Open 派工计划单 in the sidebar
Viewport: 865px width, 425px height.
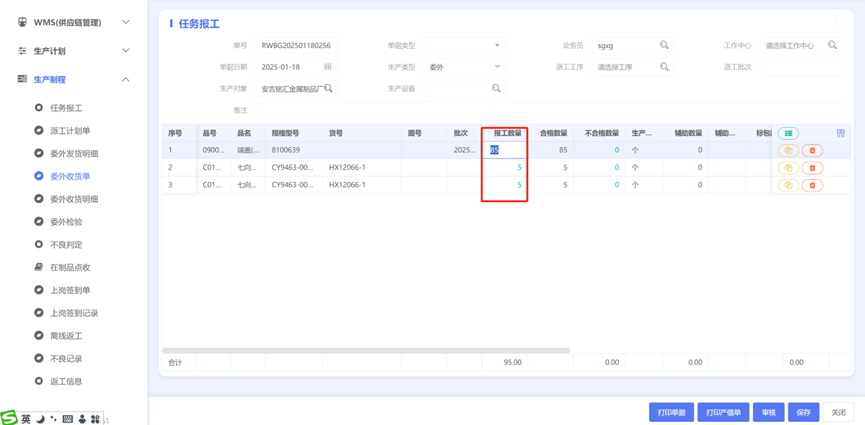pos(70,131)
